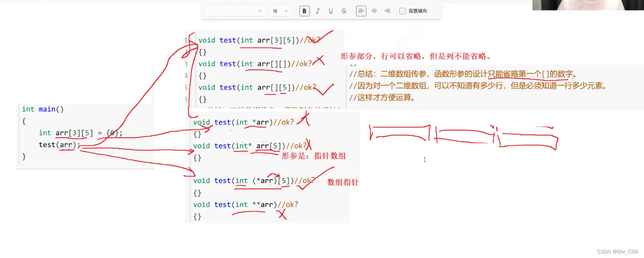This screenshot has width=644, height=258.
Task: Click the text 'int main()'
Action: (43, 109)
